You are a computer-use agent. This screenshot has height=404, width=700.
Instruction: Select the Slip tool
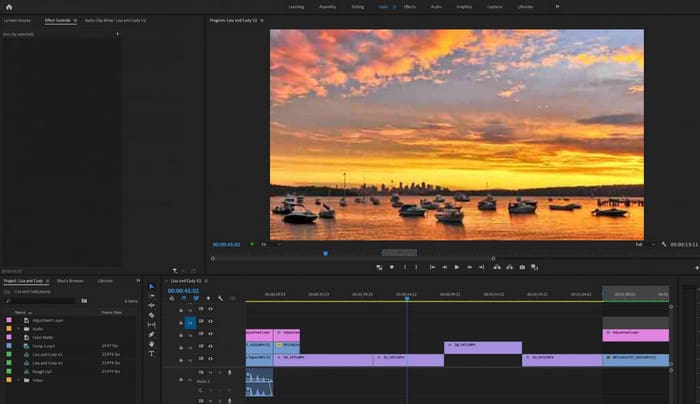(x=151, y=325)
